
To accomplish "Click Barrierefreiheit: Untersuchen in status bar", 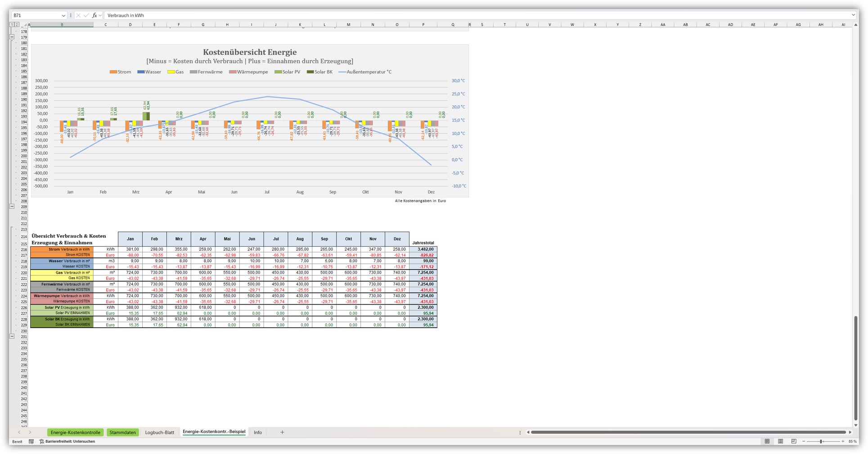I will [70, 441].
